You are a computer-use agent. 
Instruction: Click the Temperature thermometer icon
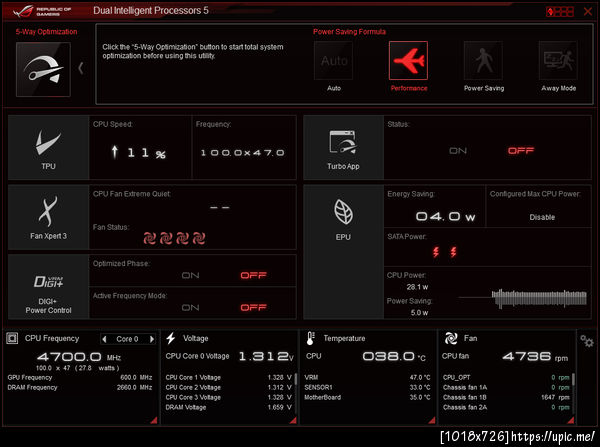310,338
